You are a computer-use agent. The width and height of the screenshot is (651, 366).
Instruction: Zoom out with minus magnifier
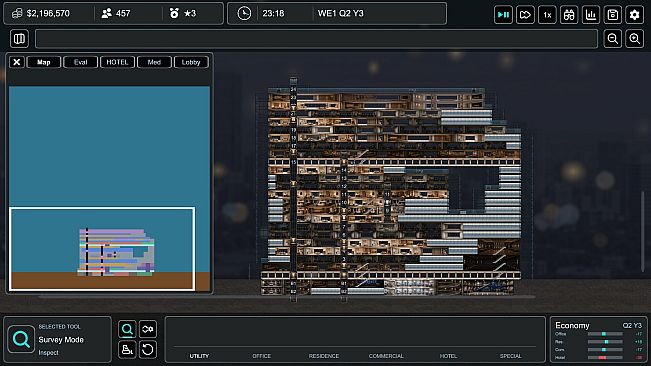tap(613, 39)
